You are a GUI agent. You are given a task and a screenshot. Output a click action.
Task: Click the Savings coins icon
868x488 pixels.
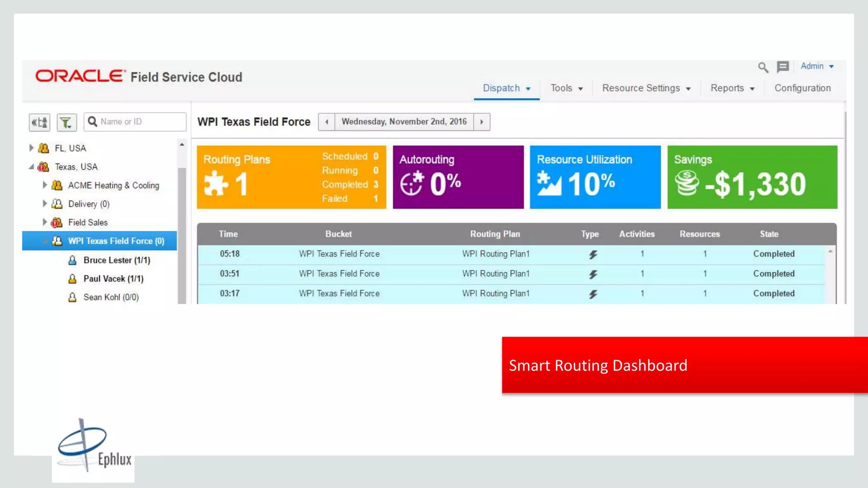pyautogui.click(x=687, y=183)
